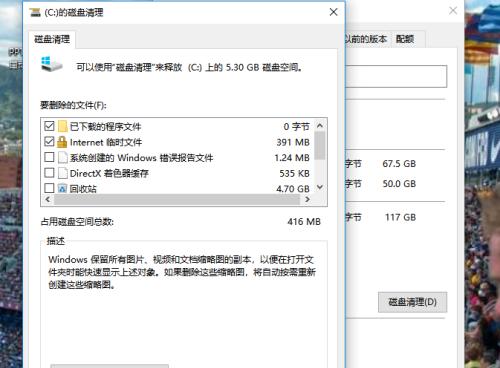The image size is (500, 368).
Task: Click the 磁盘清理(D) button in the properties window
Action: 412,302
